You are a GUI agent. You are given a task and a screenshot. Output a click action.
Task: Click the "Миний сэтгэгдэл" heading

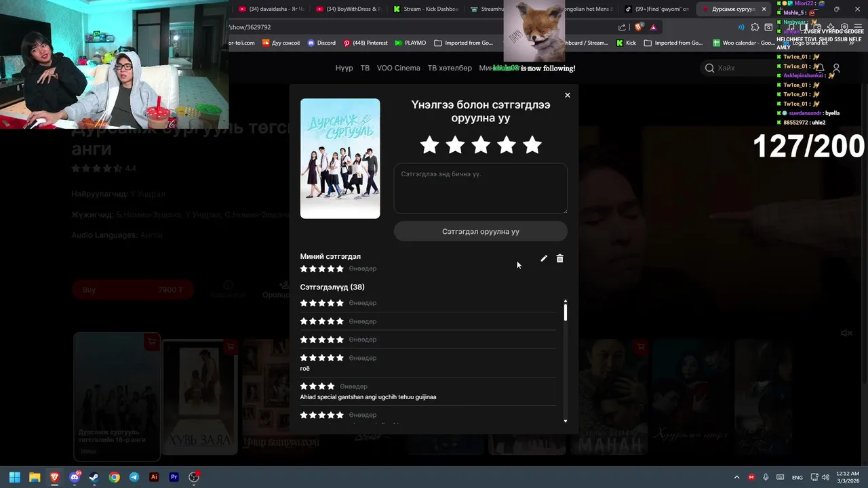click(330, 256)
